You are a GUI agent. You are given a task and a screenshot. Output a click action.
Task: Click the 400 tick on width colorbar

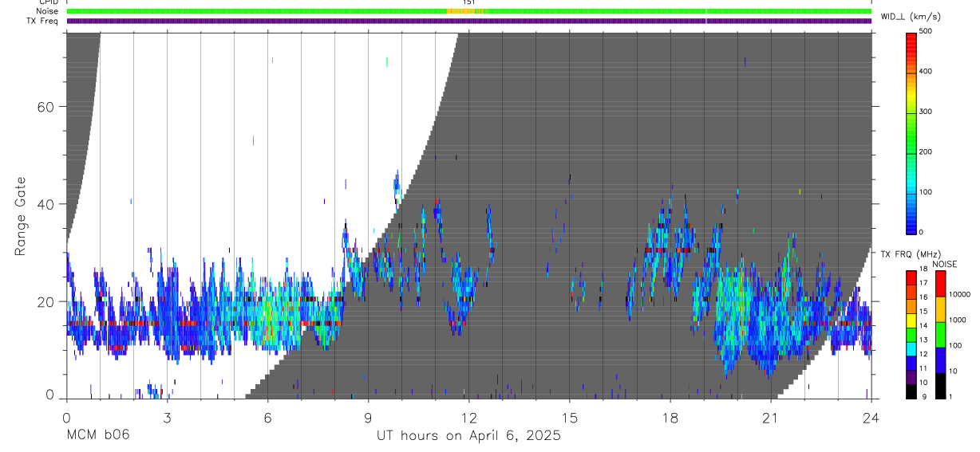point(927,72)
